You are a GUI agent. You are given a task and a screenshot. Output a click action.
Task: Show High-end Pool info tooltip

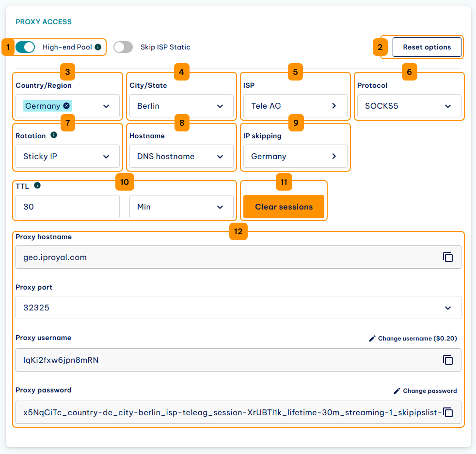point(98,47)
